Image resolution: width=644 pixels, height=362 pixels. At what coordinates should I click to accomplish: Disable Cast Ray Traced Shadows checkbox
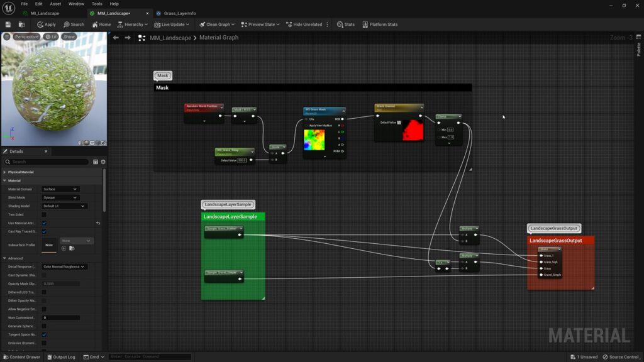[x=44, y=231]
